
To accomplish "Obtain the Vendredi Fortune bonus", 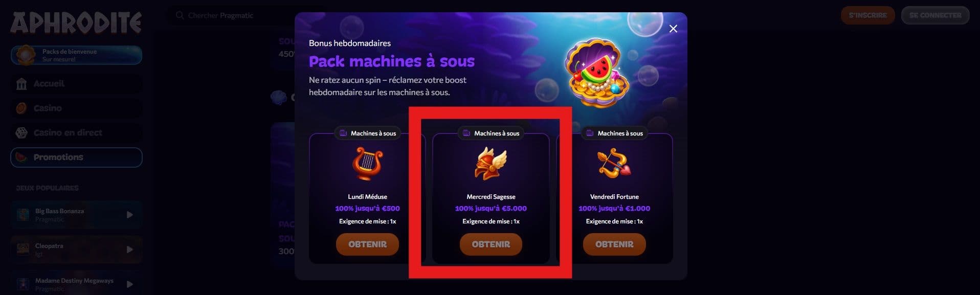I will coord(614,244).
